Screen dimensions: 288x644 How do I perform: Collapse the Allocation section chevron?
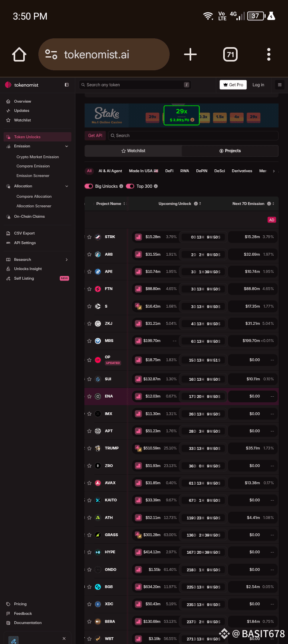[x=67, y=186]
